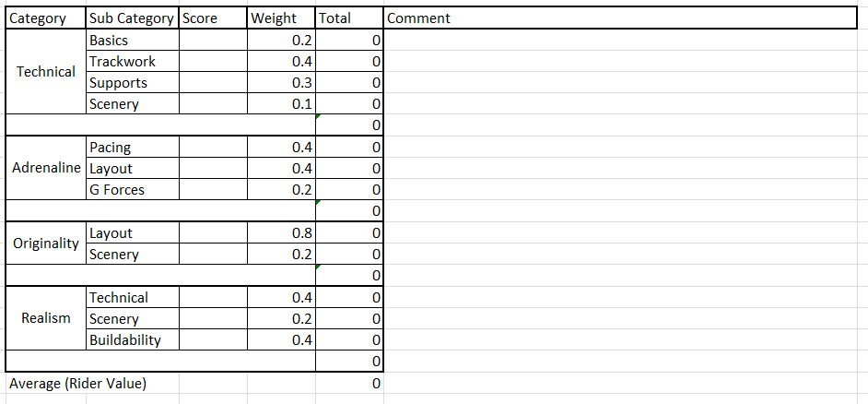Screen dimensions: 868x404
Task: Select the Score cell for G Forces
Action: (214, 190)
